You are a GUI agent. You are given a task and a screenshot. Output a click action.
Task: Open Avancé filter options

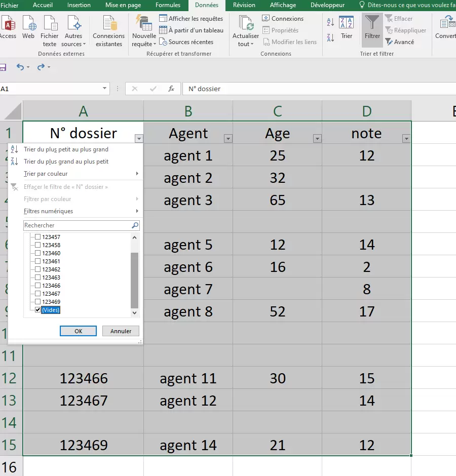(x=399, y=42)
